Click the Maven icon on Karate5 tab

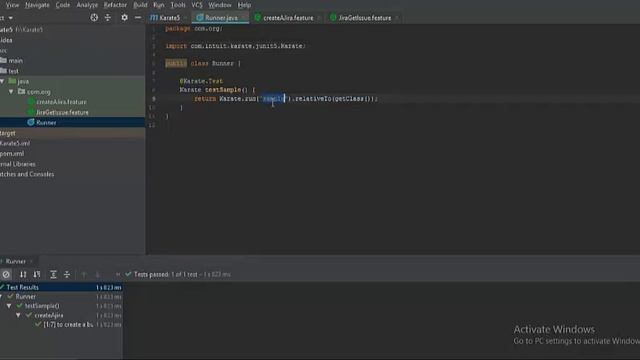pyautogui.click(x=153, y=18)
